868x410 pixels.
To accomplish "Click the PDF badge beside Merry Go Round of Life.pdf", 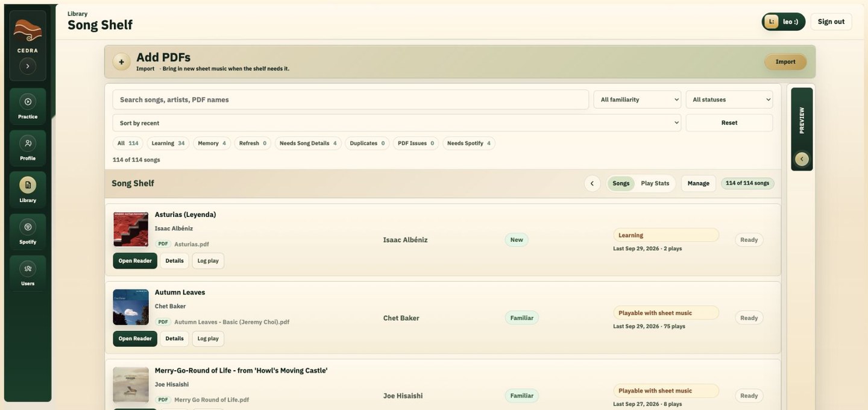I will [x=163, y=400].
